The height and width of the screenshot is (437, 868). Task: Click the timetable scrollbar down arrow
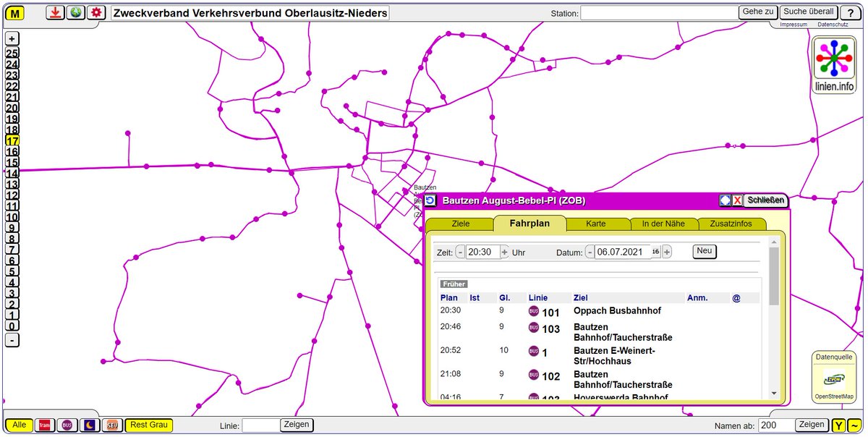(774, 393)
